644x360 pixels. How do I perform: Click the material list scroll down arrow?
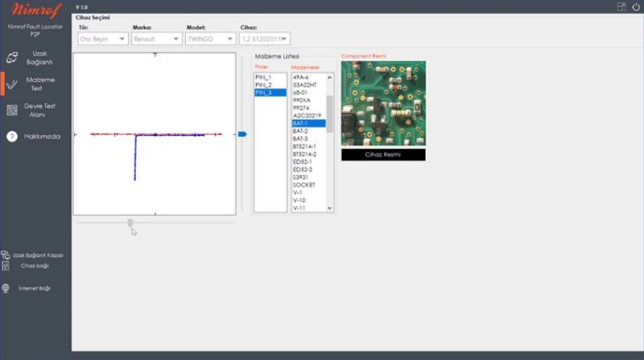point(329,208)
